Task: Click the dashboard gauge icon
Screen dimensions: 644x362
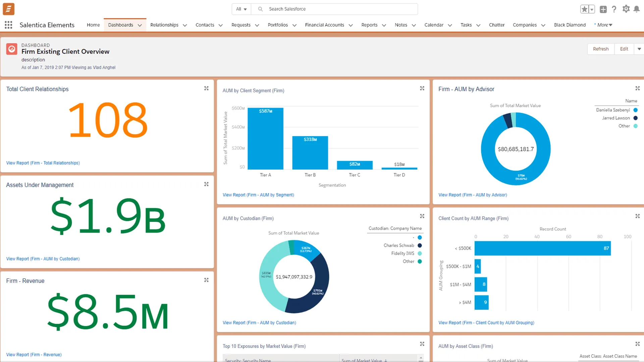Action: tap(12, 49)
